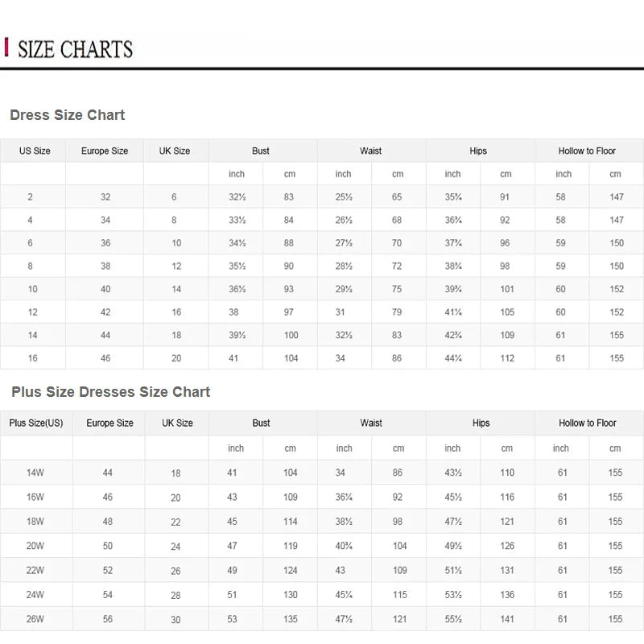644x644 pixels.
Task: Select the Plus Size Dresses Size Chart title
Action: point(111,392)
